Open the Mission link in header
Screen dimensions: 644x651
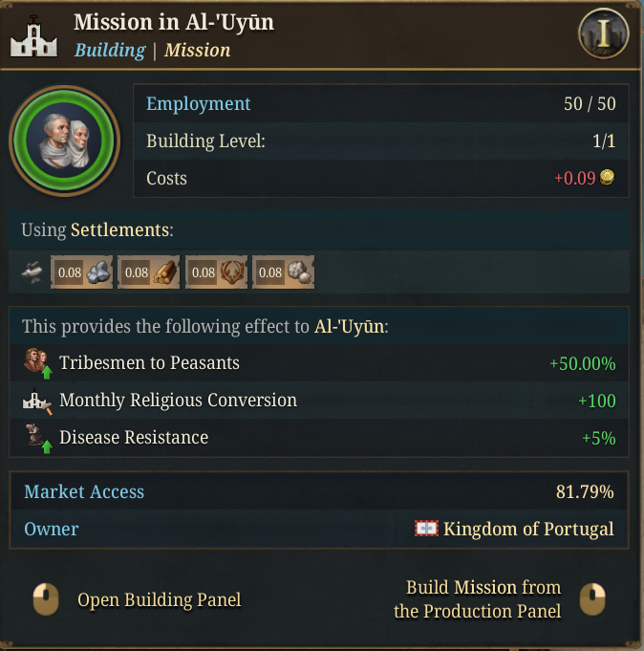[x=197, y=51]
